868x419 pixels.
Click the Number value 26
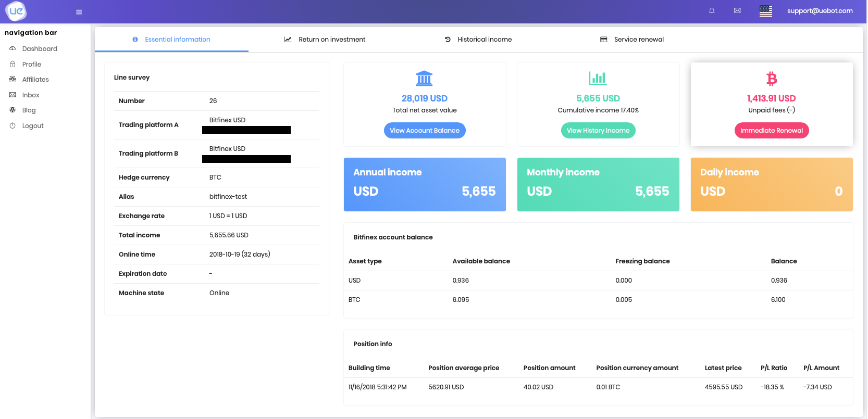213,101
